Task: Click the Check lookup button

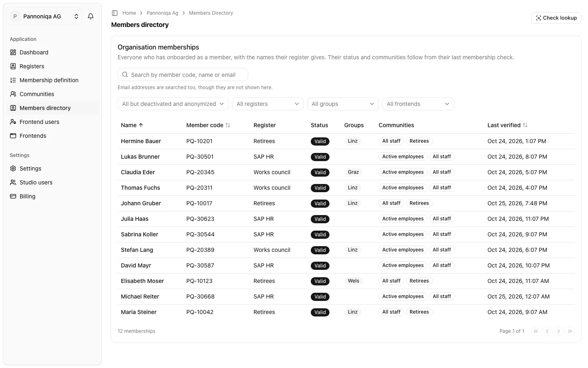Action: pos(556,18)
